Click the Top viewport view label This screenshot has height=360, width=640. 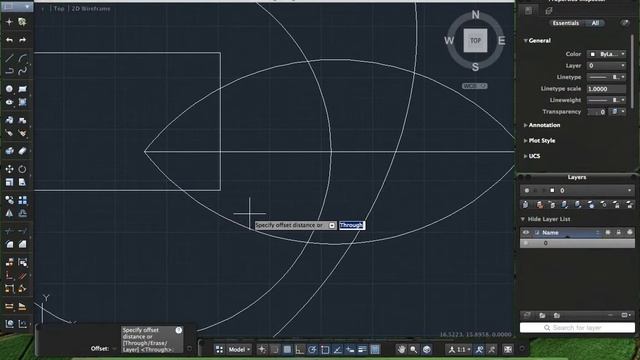click(59, 8)
